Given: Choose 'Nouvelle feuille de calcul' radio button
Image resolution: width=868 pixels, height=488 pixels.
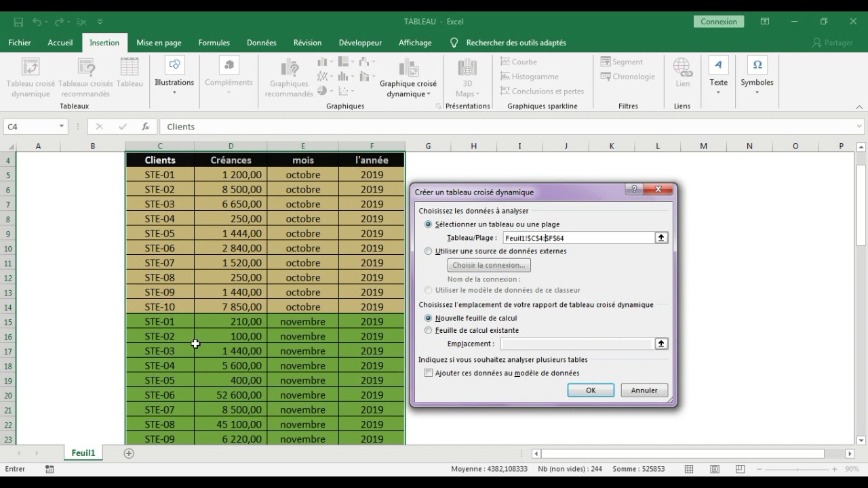Looking at the screenshot, I should (428, 318).
